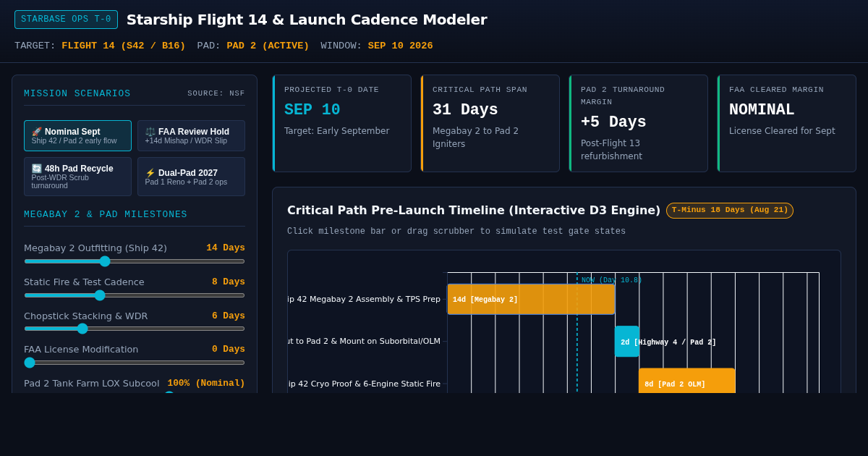Screen dimensions: 868x456
Task: Click the SOURCE: NSF label
Action: pyautogui.click(x=216, y=93)
